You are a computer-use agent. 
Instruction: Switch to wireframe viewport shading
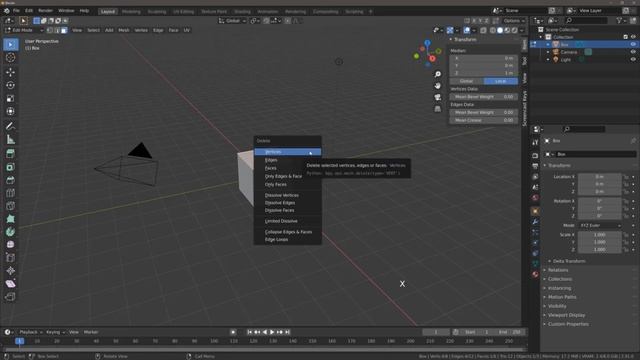[493, 30]
